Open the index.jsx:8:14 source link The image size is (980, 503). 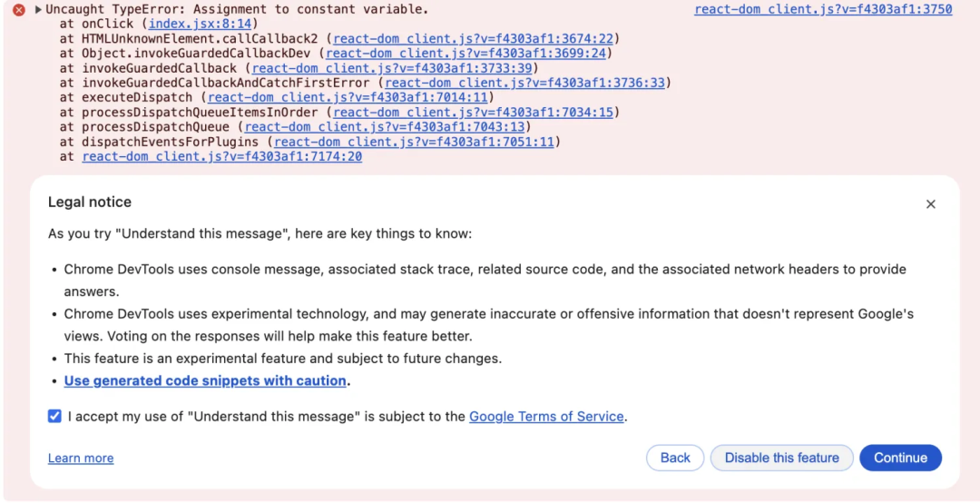(x=199, y=24)
